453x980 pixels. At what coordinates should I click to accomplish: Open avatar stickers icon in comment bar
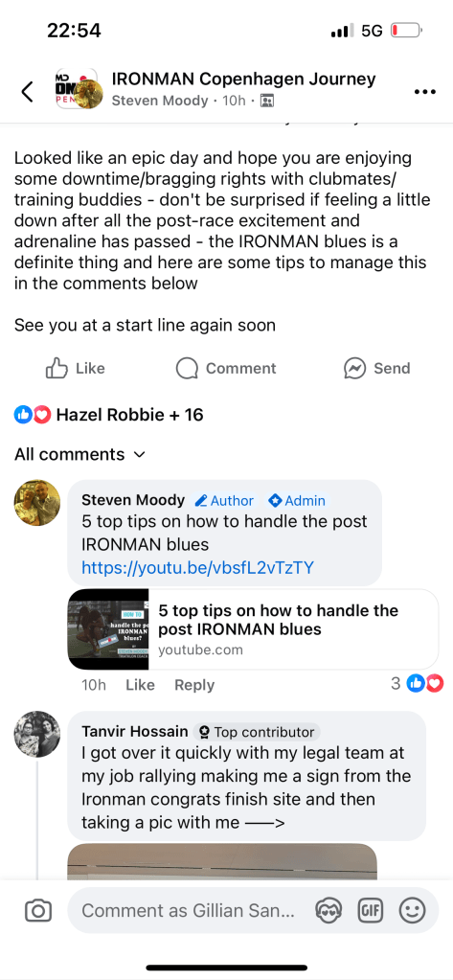tap(328, 911)
